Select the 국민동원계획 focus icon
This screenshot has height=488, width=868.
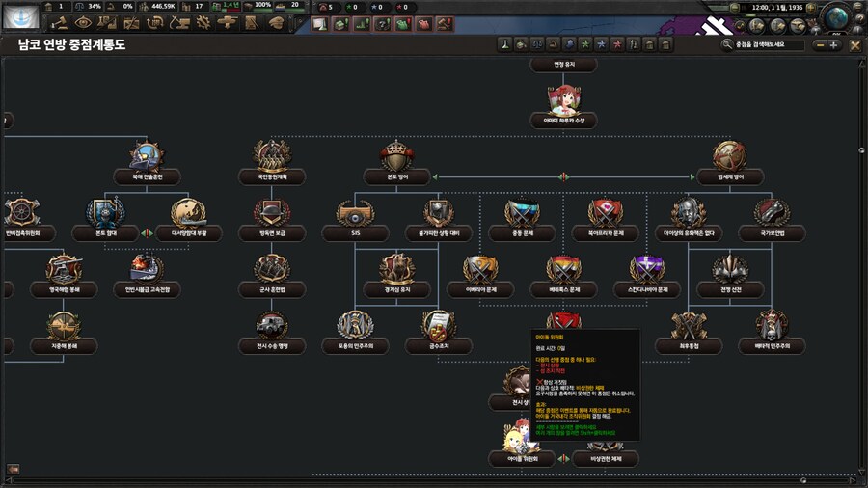pyautogui.click(x=272, y=155)
